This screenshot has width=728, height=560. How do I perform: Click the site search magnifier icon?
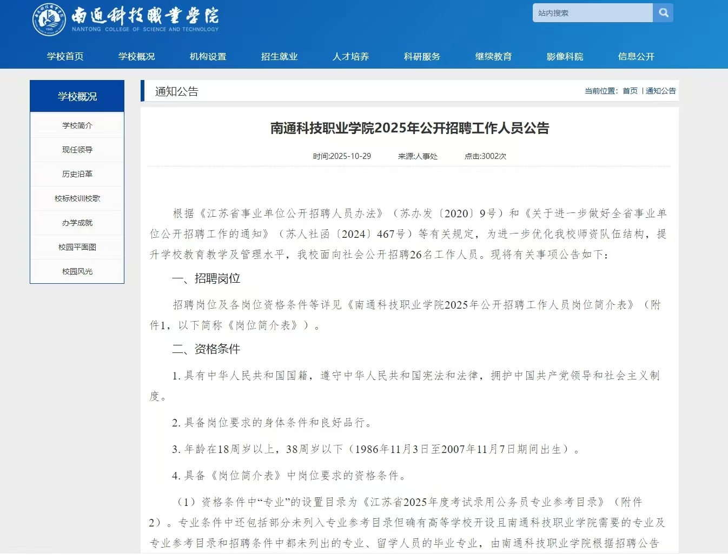663,12
